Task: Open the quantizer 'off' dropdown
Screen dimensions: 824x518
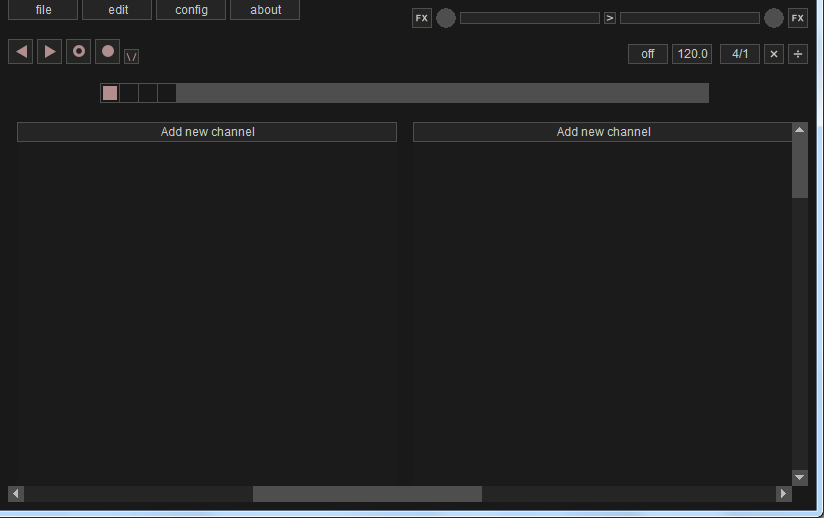Action: coord(648,54)
